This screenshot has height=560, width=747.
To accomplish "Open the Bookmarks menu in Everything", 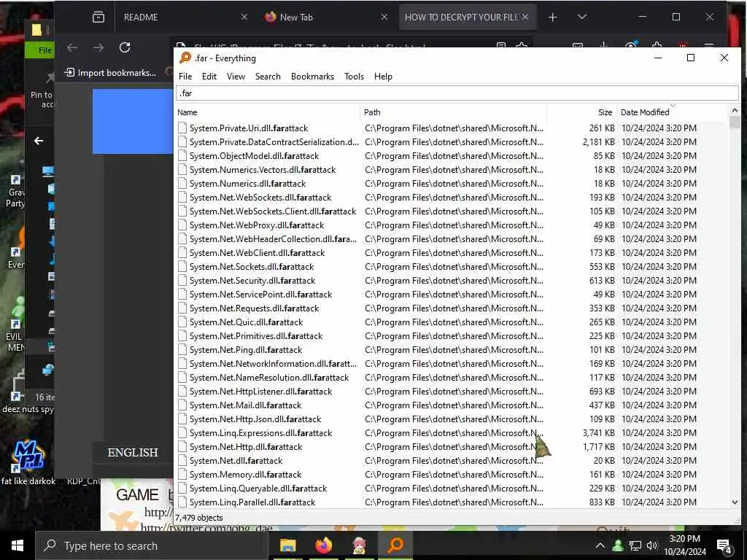I will (312, 76).
